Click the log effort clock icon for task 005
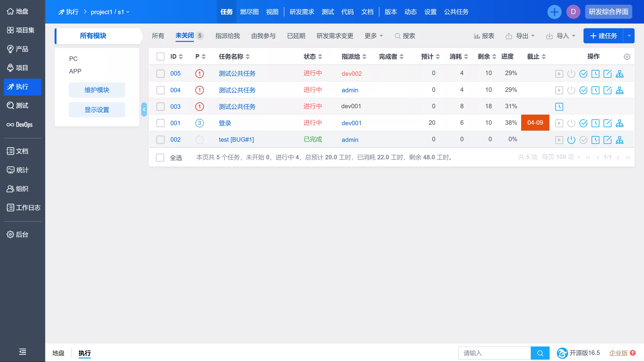The width and height of the screenshot is (644, 362). pos(595,74)
